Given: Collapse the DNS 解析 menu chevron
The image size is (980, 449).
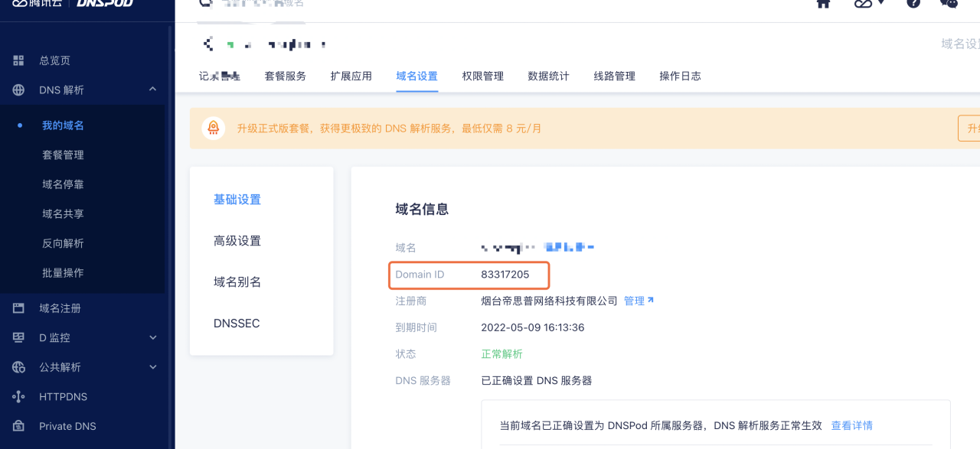Looking at the screenshot, I should (x=152, y=89).
